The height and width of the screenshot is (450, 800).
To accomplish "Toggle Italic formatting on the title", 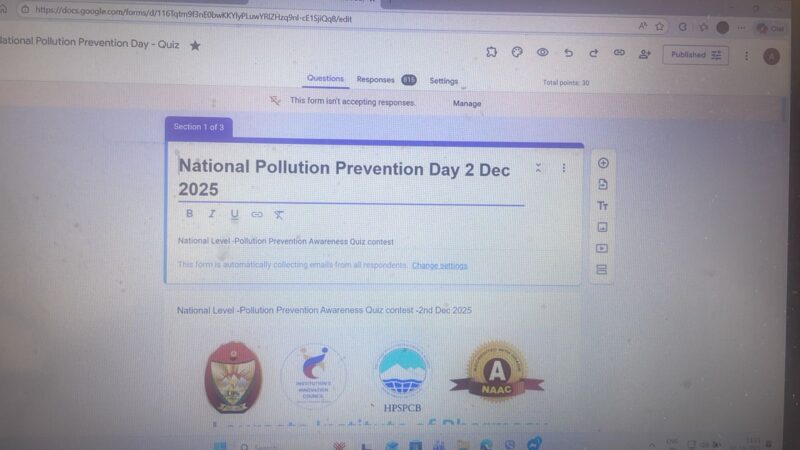I will (x=211, y=214).
